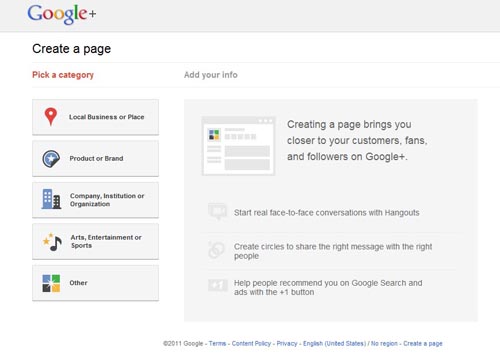Choose the Local Business or Place category
This screenshot has height=360, width=500.
click(x=95, y=117)
